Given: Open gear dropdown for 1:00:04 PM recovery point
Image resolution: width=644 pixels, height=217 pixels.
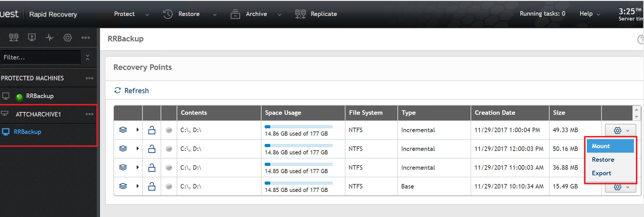Looking at the screenshot, I should click(x=620, y=130).
